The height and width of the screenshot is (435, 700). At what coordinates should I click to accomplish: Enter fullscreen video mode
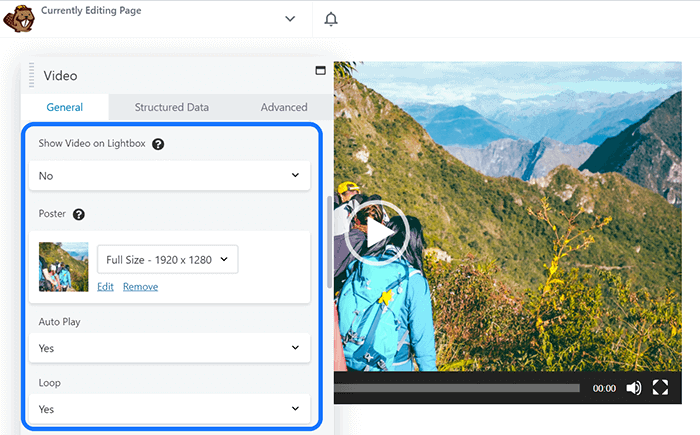[x=660, y=387]
